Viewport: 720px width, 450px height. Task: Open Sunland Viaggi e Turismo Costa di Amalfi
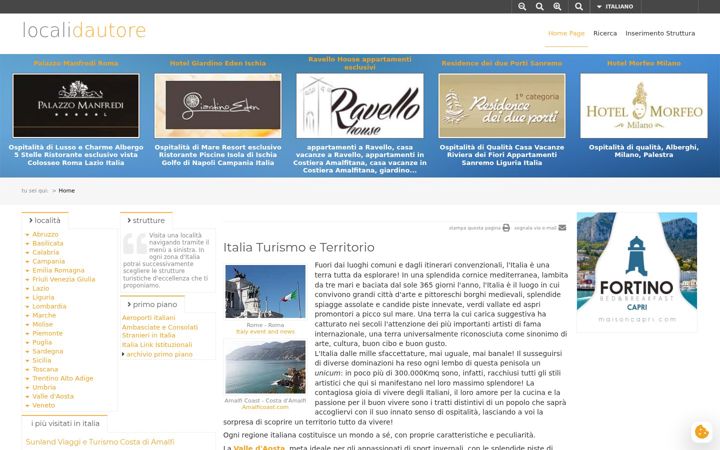coord(100,442)
